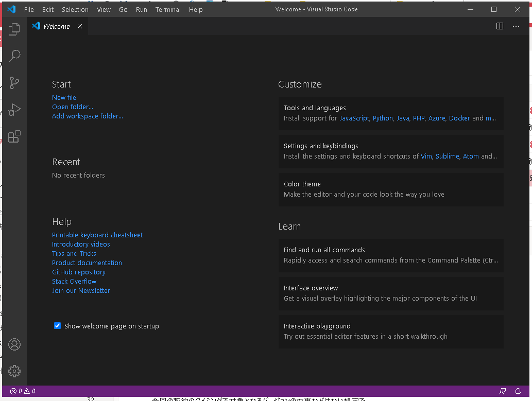Open Product documentation link
532x401 pixels.
click(87, 263)
